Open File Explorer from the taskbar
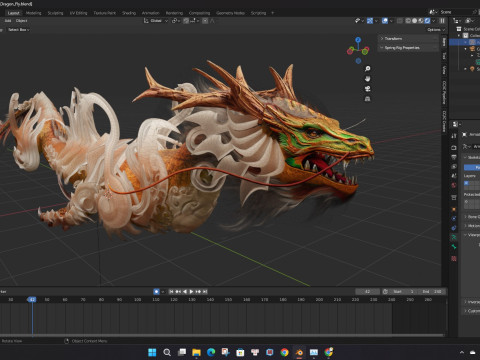 [196, 352]
